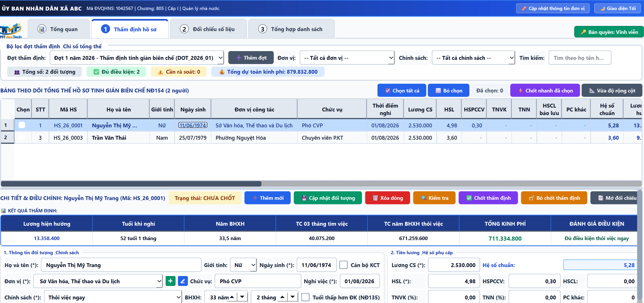
Task: Click the pencil icon Cập nhật thông tin đơn vị
Action: (553, 8)
